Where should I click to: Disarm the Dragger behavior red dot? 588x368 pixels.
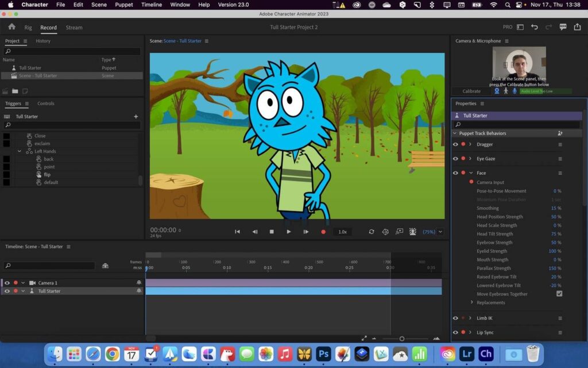click(463, 144)
